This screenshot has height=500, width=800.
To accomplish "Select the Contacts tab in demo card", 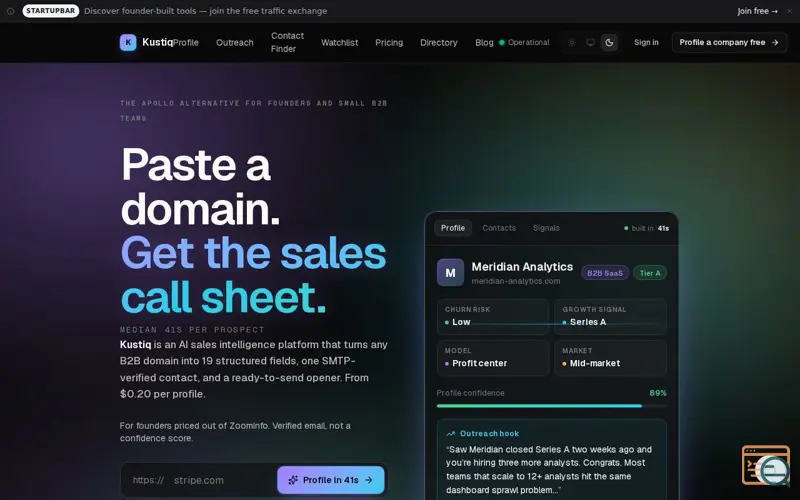I will tap(499, 228).
